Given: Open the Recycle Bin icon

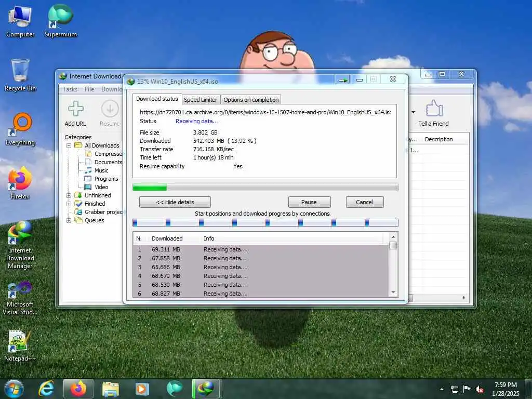Looking at the screenshot, I should click(20, 75).
